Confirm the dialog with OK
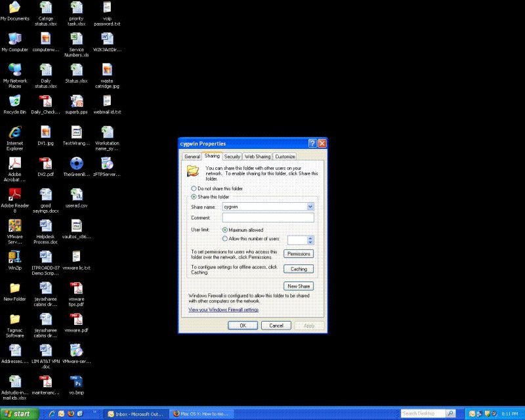 click(x=243, y=325)
